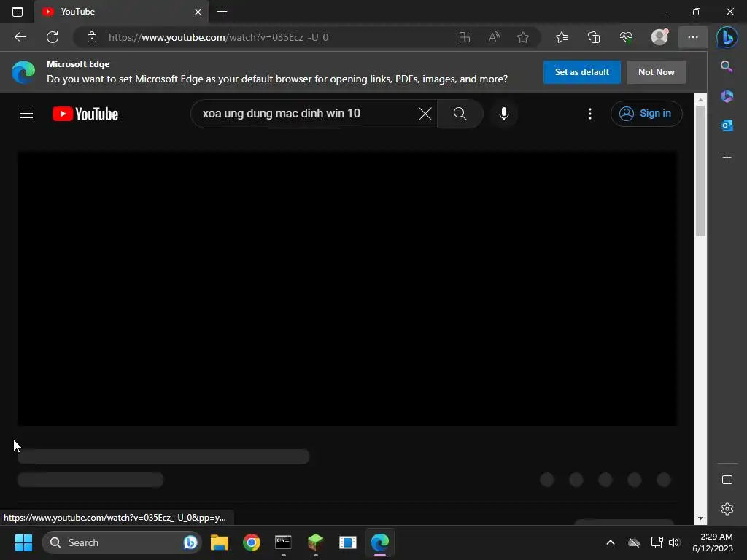Open the apps available icon in address bar

tap(465, 37)
